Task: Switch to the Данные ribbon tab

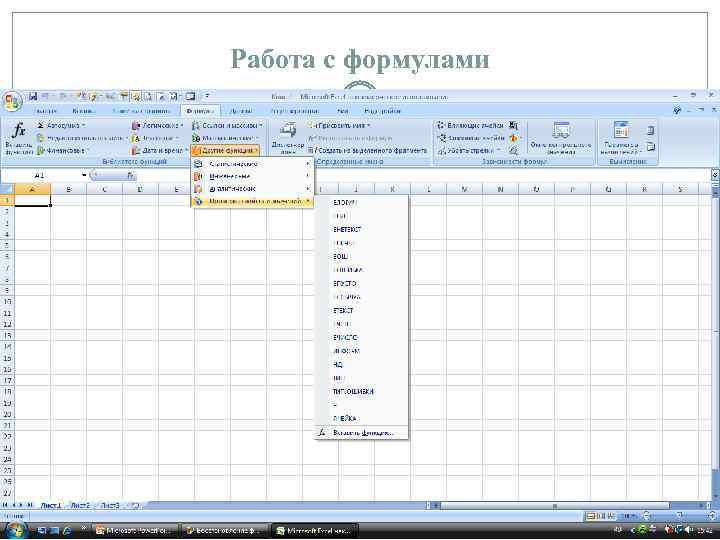Action: tap(241, 111)
